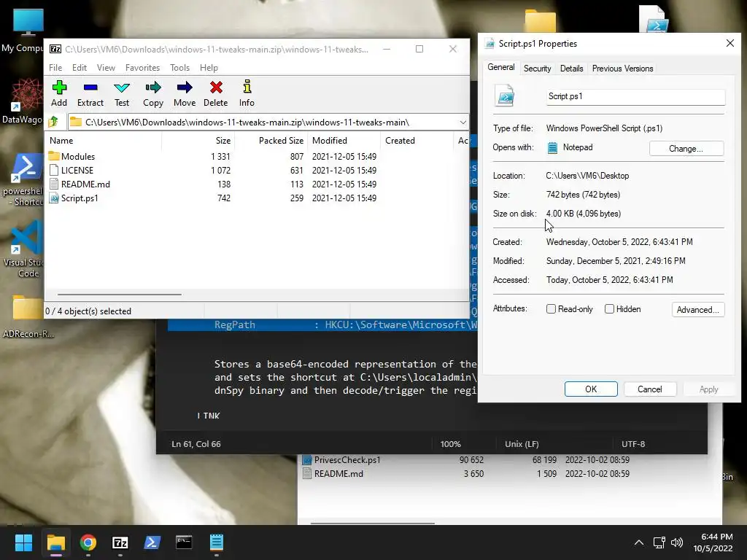Enable the Hidden attribute checkbox
The height and width of the screenshot is (560, 747).
pyautogui.click(x=609, y=309)
